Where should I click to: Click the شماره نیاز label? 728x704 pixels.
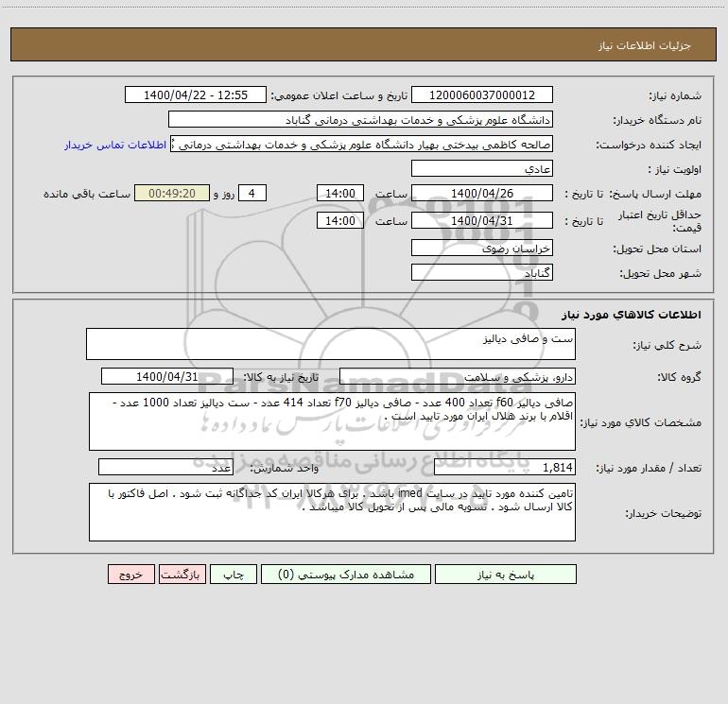(675, 95)
